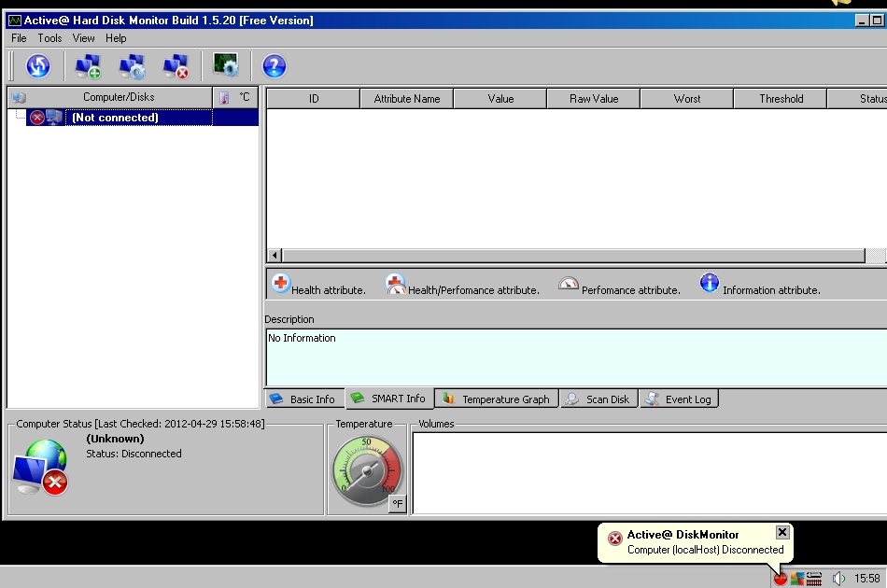Click the blue Refresh toolbar icon

tap(38, 66)
